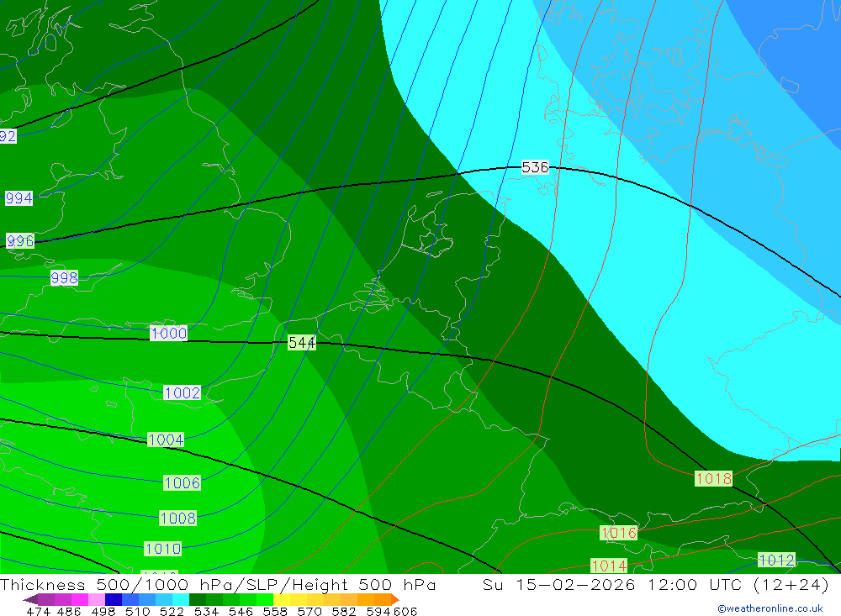Select the 996 isobar label
The height and width of the screenshot is (616, 841).
coord(20,240)
